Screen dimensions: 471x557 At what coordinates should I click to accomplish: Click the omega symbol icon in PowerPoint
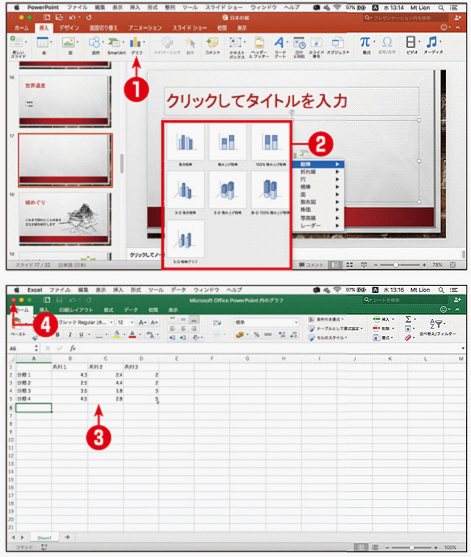coord(387,42)
